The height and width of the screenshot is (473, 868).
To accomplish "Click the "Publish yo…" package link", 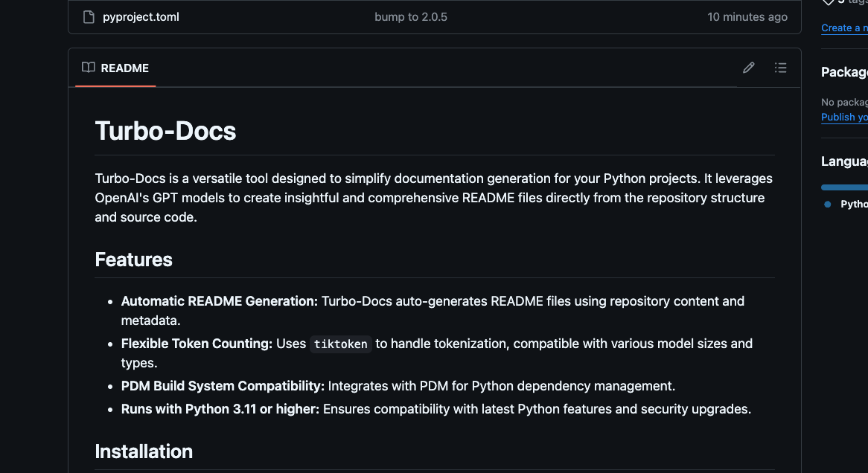I will [844, 117].
